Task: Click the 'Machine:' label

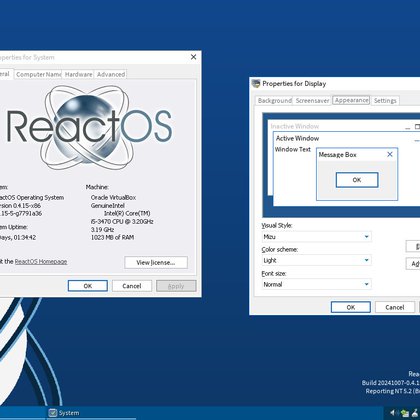Action: point(97,187)
